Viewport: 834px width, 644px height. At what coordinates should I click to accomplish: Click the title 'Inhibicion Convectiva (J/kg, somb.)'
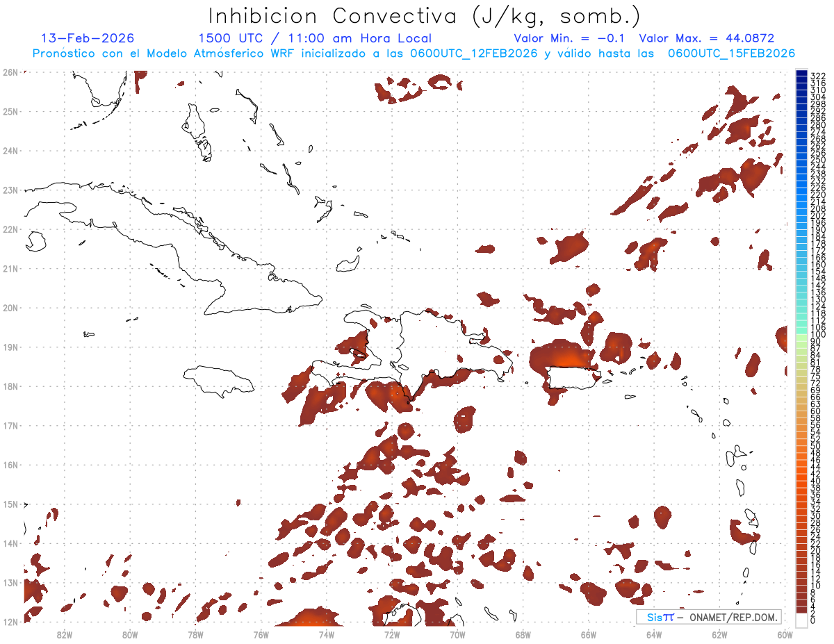425,16
